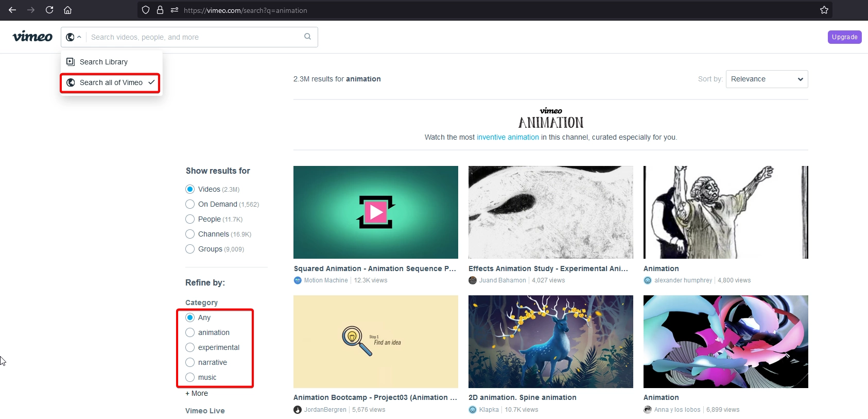868x419 pixels.
Task: Select the People radio button
Action: click(x=190, y=219)
